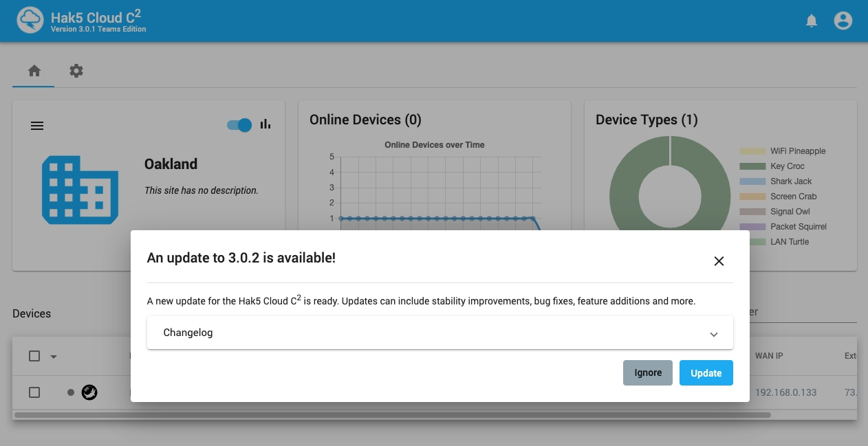Viewport: 868px width, 446px height.
Task: Open the hamburger menu in the site card
Action: [x=37, y=126]
